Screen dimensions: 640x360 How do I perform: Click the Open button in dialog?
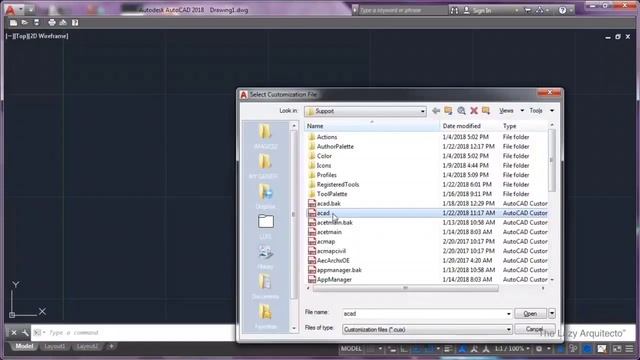530,313
